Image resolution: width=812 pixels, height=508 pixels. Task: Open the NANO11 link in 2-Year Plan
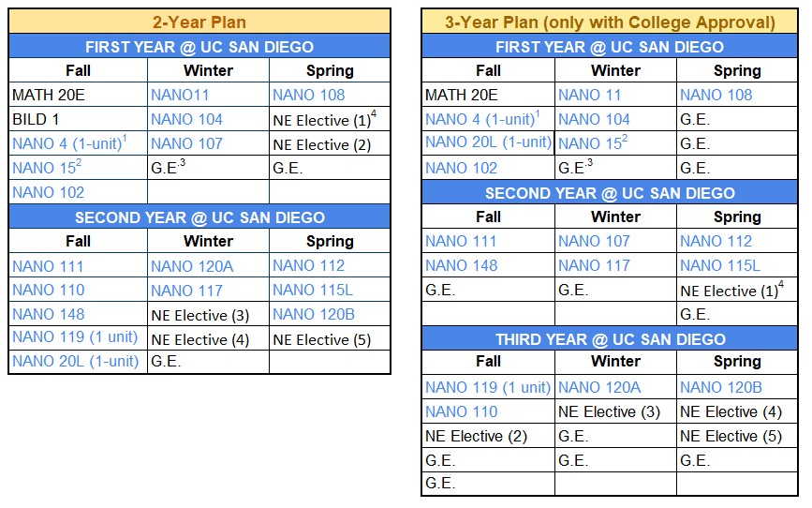coord(180,95)
